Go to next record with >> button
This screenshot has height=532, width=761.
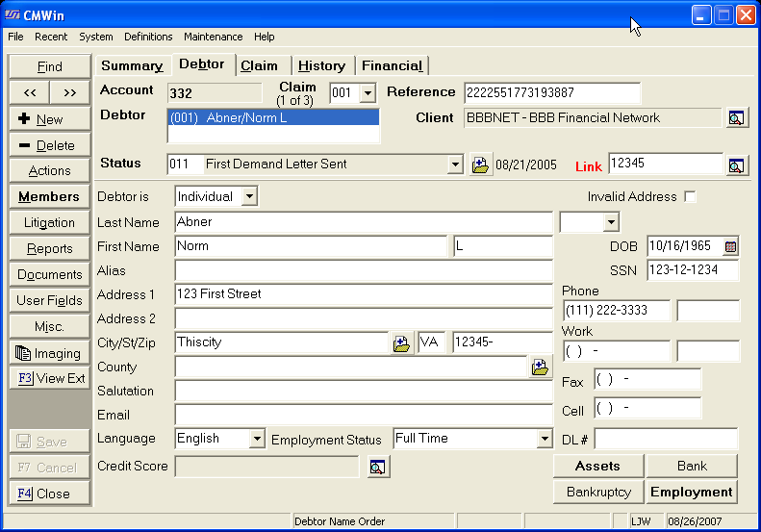click(69, 92)
